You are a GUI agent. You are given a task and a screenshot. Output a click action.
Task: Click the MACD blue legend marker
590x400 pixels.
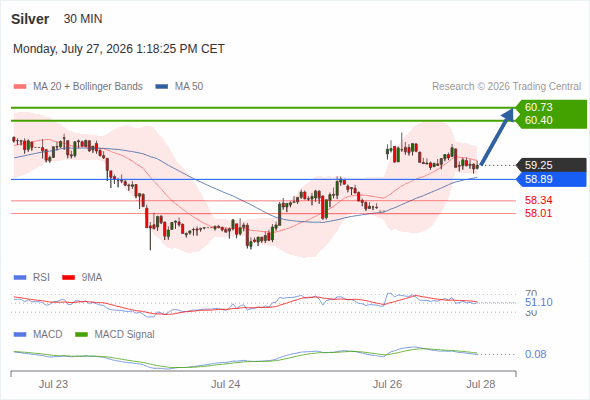click(x=20, y=335)
